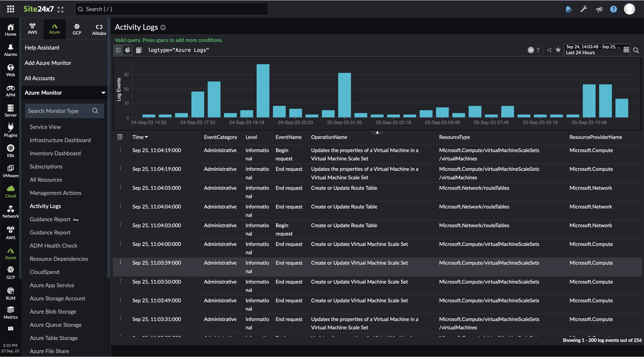The width and height of the screenshot is (644, 357).
Task: Open the Network monitoring section
Action: [10, 211]
